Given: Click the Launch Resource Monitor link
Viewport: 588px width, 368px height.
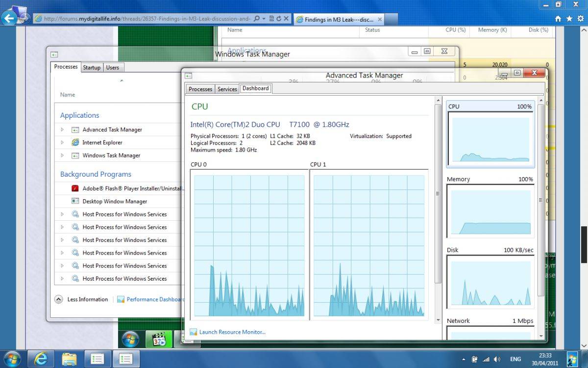Looking at the screenshot, I should pos(232,332).
